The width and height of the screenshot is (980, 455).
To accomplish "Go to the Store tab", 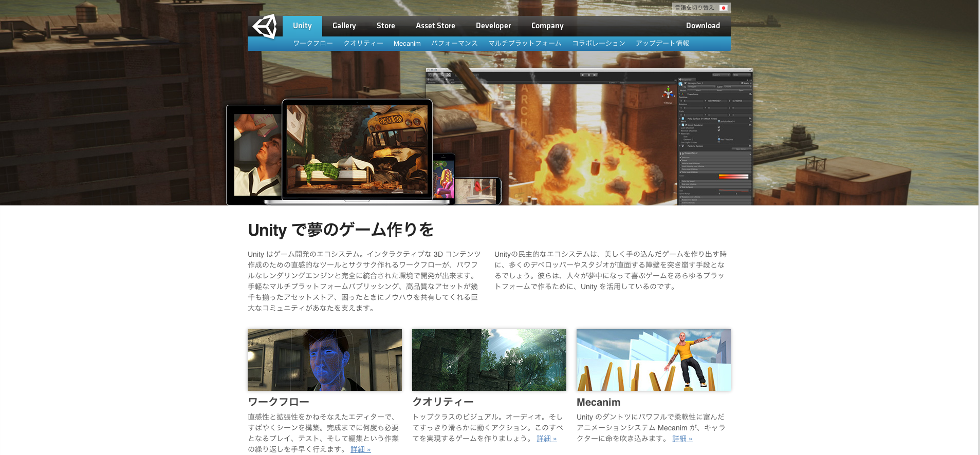I will 386,26.
